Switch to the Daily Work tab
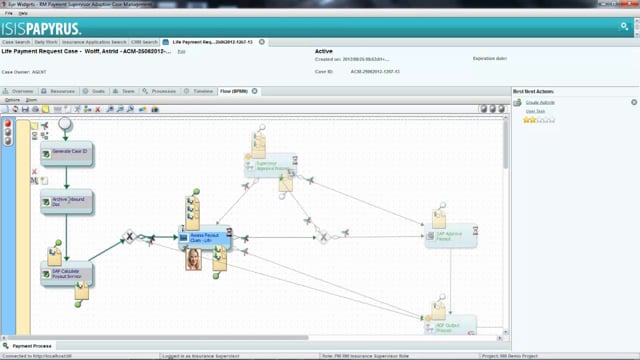The width and height of the screenshot is (640, 360). (46, 42)
